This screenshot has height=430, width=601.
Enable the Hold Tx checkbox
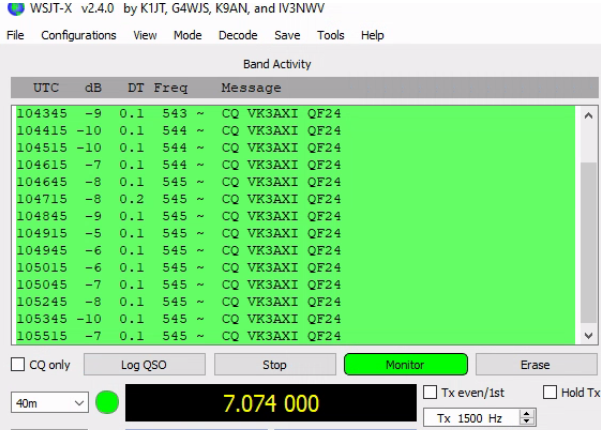(x=551, y=390)
